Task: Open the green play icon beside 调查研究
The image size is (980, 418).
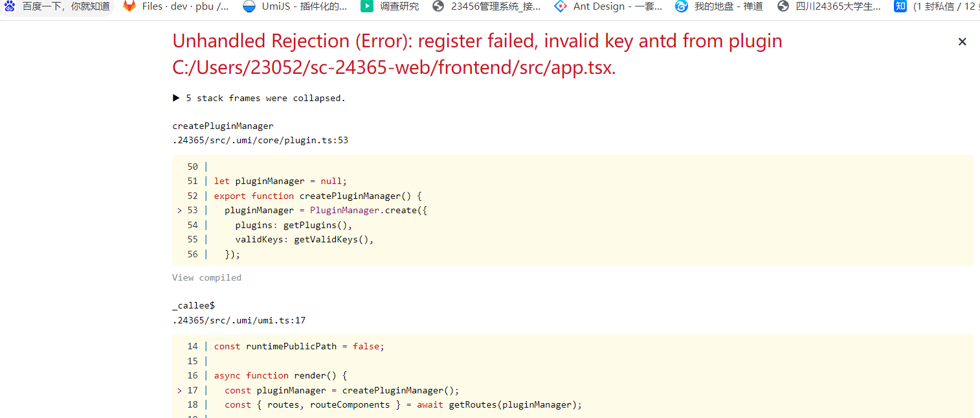Action: 367,6
